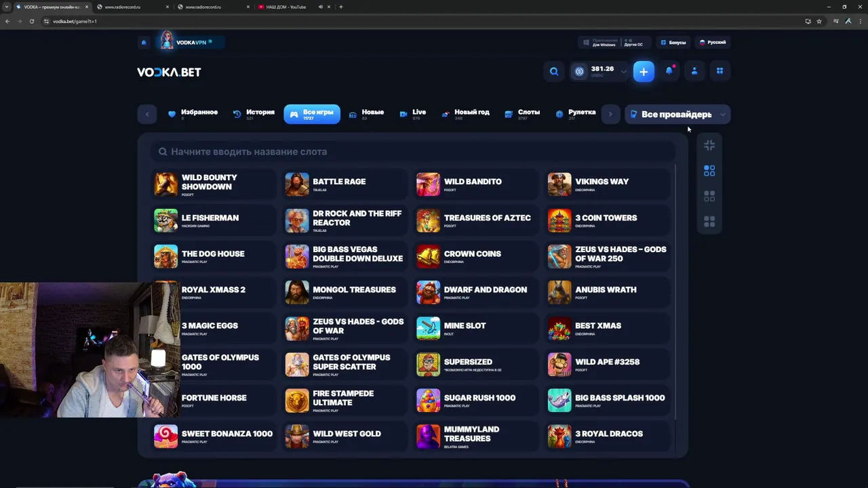
Task: Open notifications bell icon
Action: (x=669, y=71)
